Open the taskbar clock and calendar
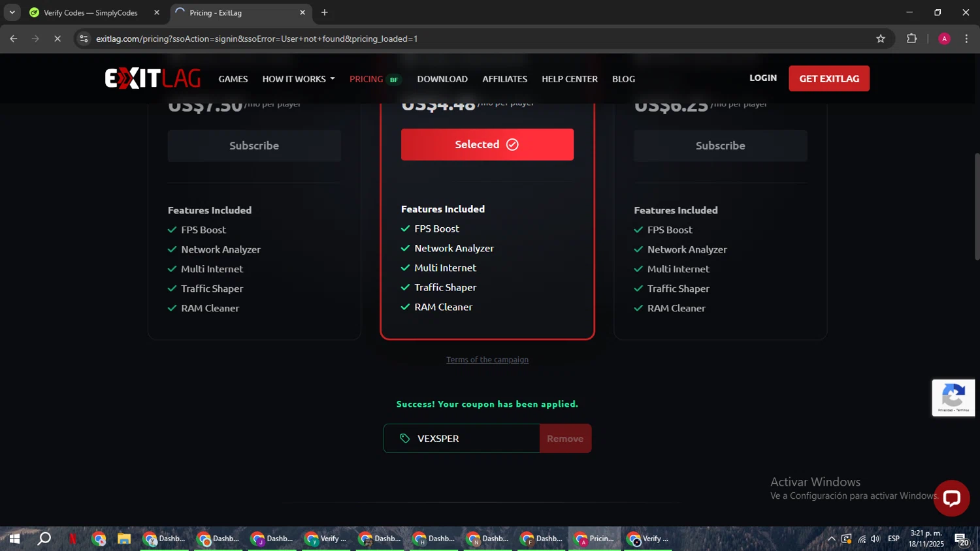This screenshot has height=551, width=980. click(x=926, y=539)
